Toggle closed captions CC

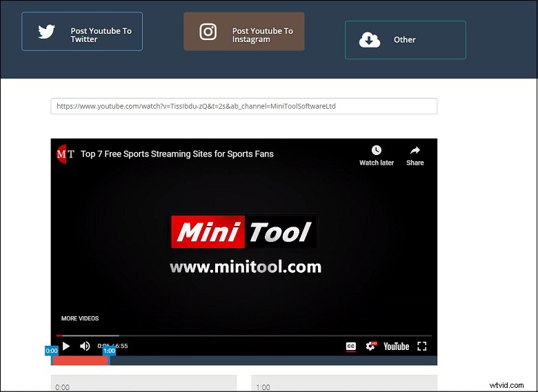click(350, 347)
